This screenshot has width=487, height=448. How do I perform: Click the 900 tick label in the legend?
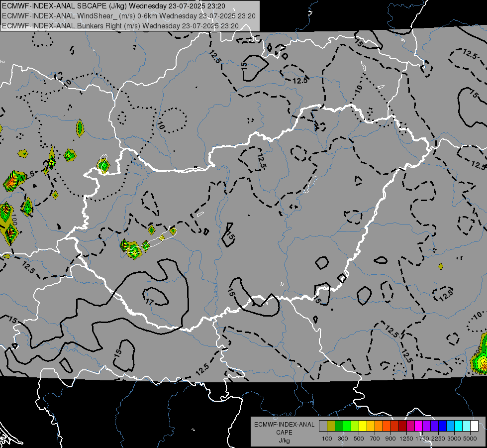390,439
